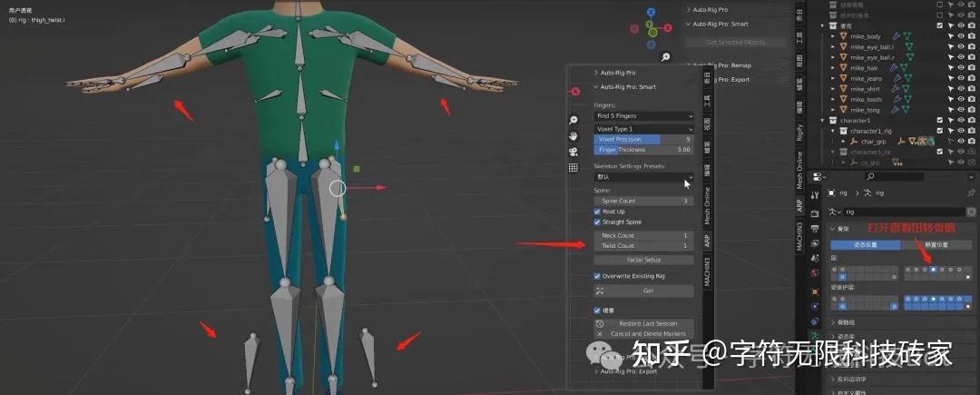Click the Get Selected Objects button
The height and width of the screenshot is (395, 980).
point(736,43)
